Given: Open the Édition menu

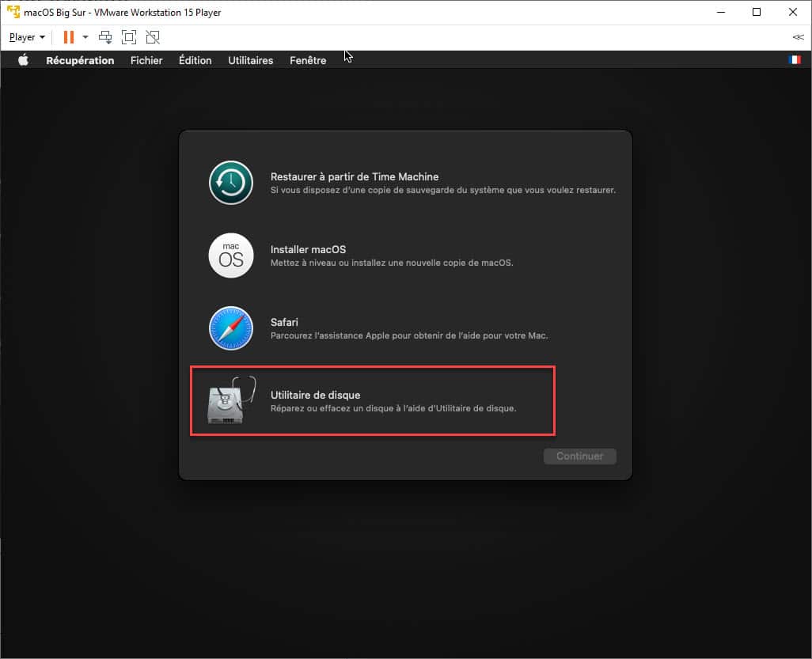Looking at the screenshot, I should click(195, 60).
